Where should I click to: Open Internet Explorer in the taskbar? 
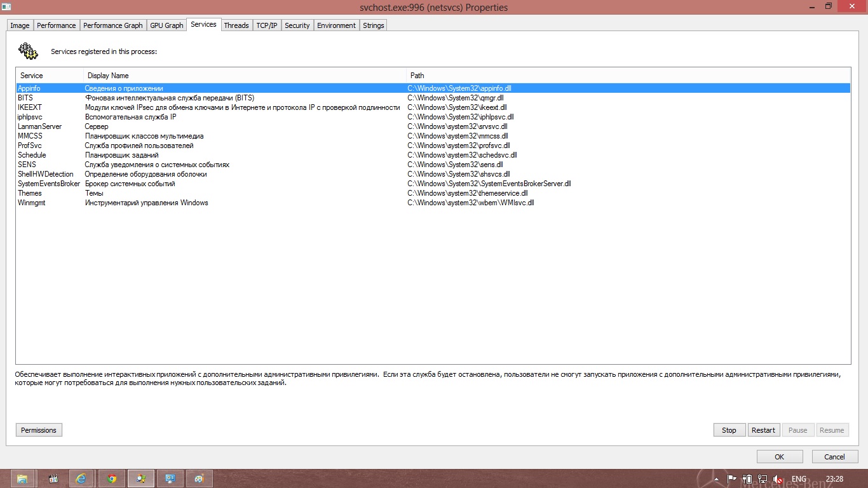[81, 478]
